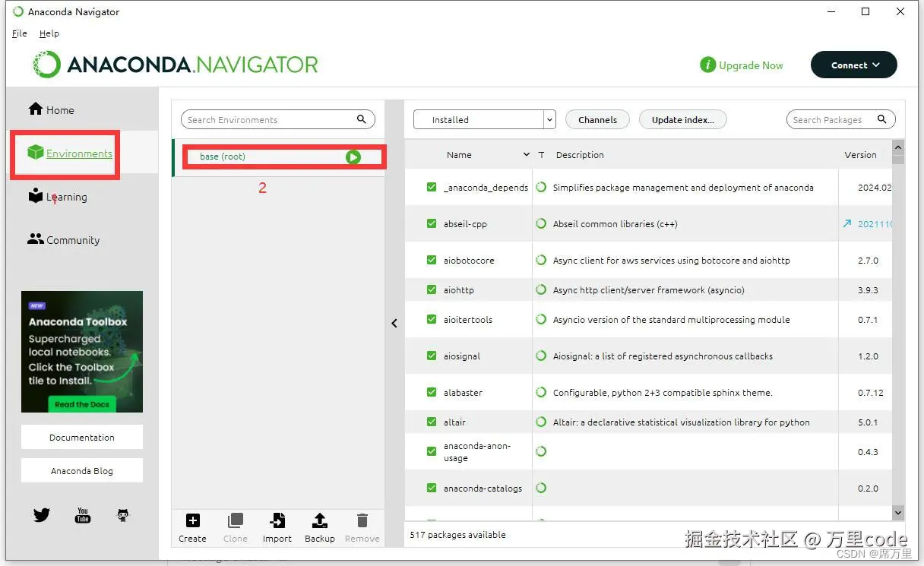The width and height of the screenshot is (924, 566).
Task: Expand the Connect dropdown
Action: pos(854,65)
